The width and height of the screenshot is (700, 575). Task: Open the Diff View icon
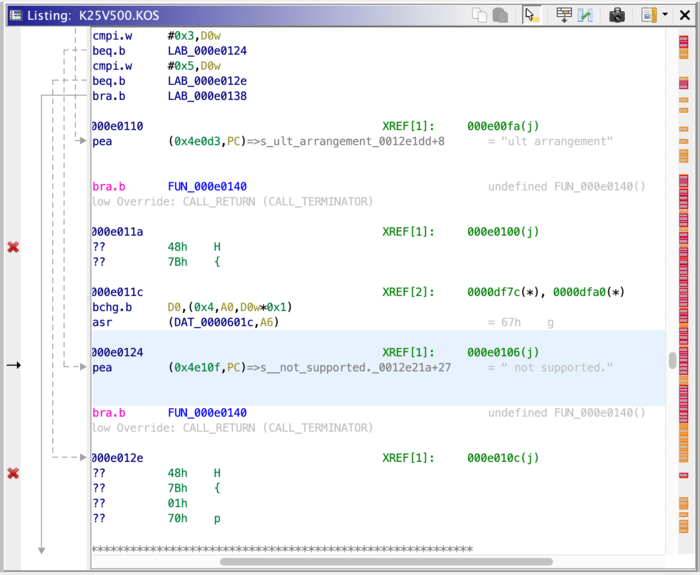pos(585,15)
